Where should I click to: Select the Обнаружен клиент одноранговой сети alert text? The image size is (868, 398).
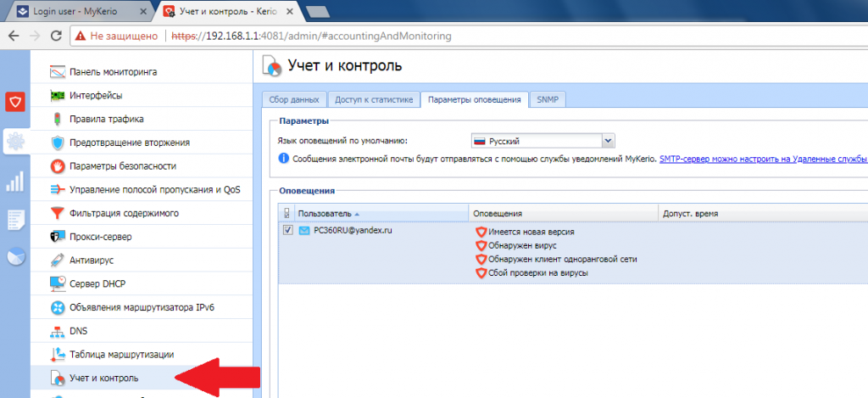[x=563, y=260]
